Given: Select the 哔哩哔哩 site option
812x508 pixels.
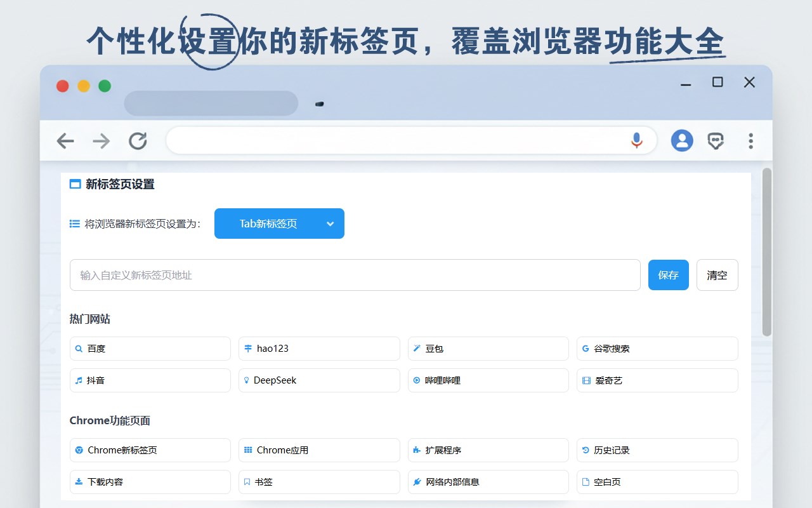Looking at the screenshot, I should pos(488,380).
